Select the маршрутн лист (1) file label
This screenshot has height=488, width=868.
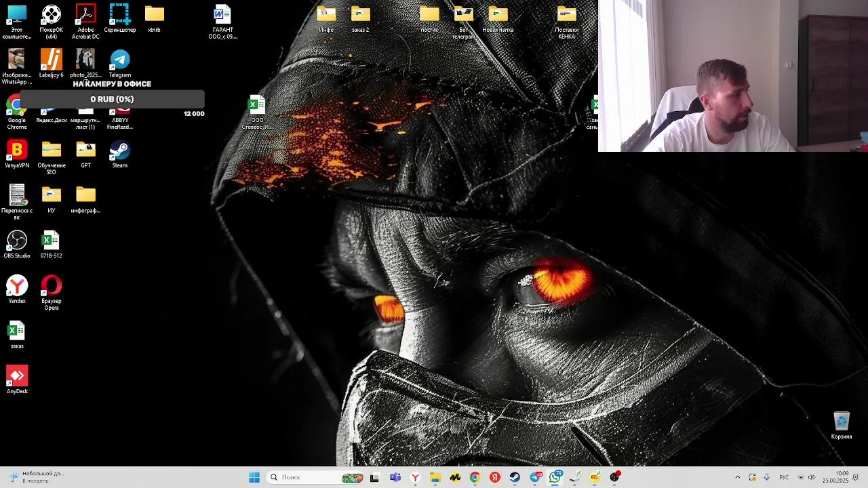(85, 123)
